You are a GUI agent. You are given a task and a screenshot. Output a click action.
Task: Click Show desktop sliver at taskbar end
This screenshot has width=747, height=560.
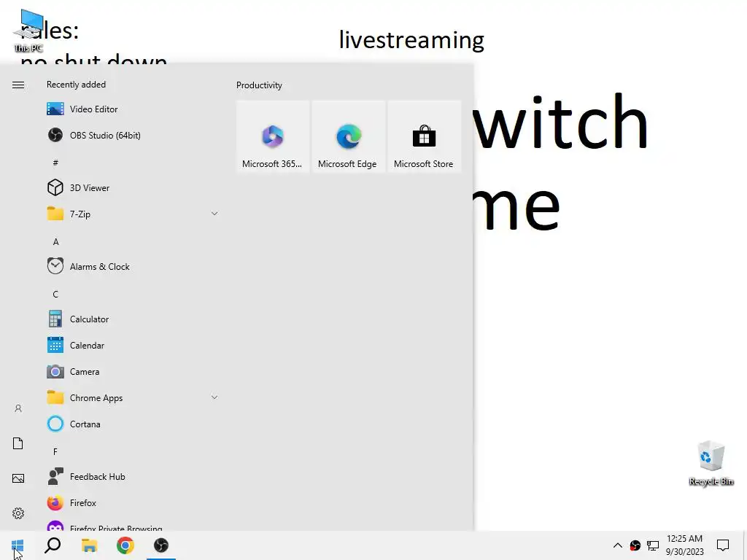(x=745, y=545)
